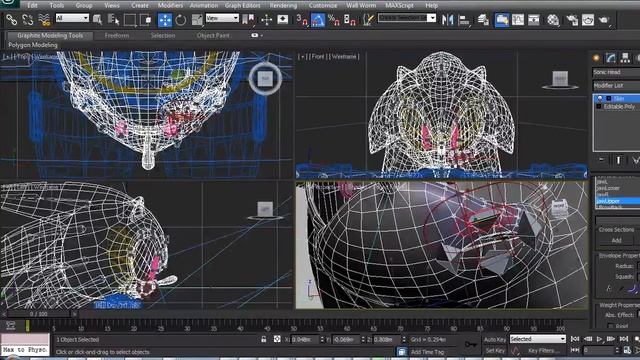This screenshot has height=360, width=640.
Task: Toggle the Graphite Modeling Tools ribbon icon
Action: point(502,20)
